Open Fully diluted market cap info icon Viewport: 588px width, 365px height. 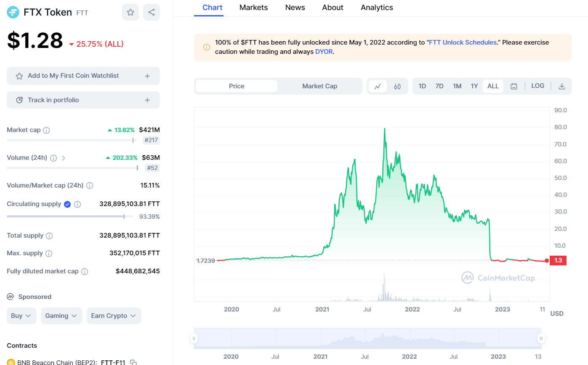85,272
